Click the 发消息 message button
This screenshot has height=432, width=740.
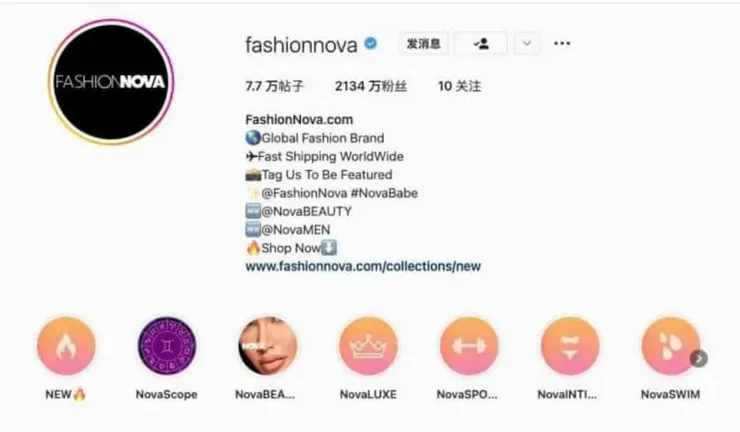[x=423, y=44]
